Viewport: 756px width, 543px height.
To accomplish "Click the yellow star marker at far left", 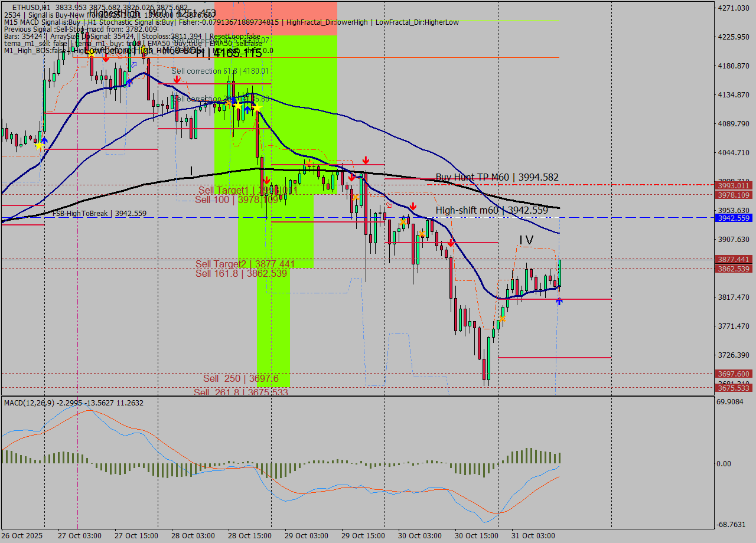I will (x=39, y=145).
